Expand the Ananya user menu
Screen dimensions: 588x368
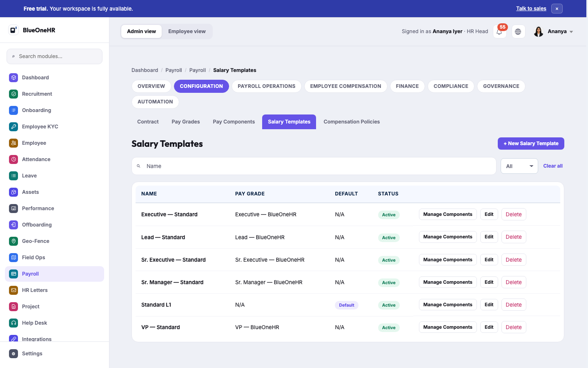[x=554, y=31]
